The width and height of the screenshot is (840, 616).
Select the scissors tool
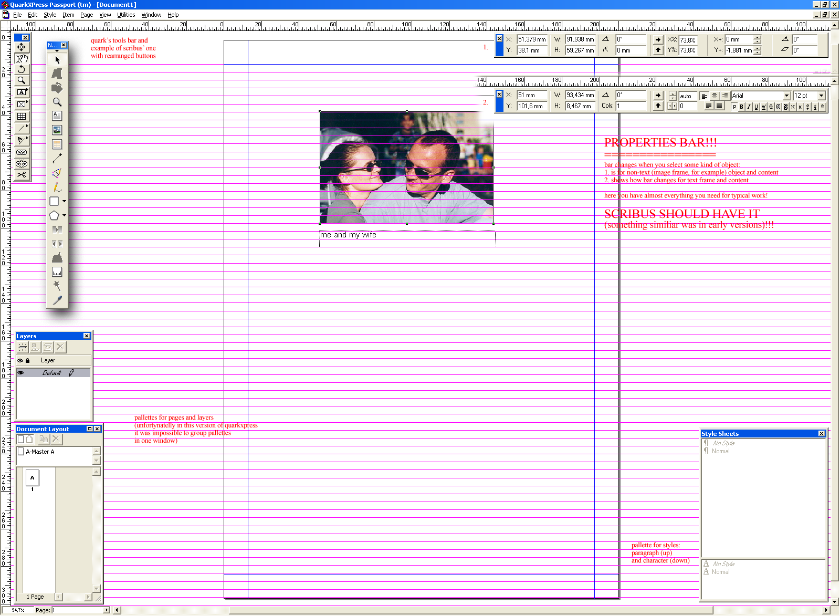tap(22, 175)
